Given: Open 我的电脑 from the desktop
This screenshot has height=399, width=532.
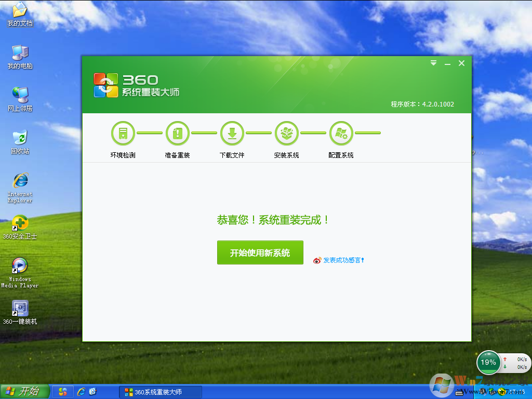Looking at the screenshot, I should (20, 52).
